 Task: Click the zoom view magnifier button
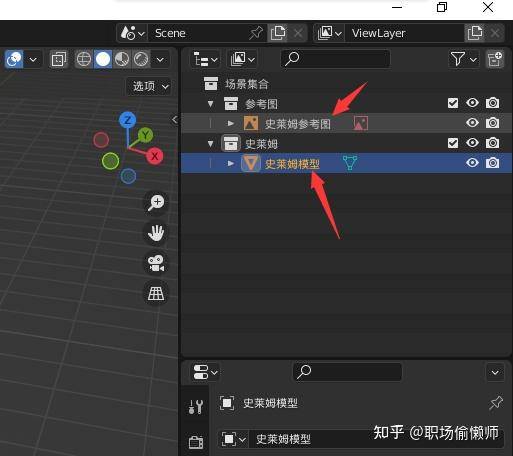pos(156,202)
